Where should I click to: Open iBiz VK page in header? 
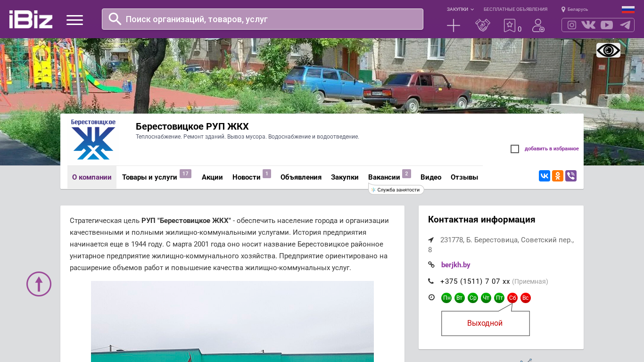[x=588, y=25]
